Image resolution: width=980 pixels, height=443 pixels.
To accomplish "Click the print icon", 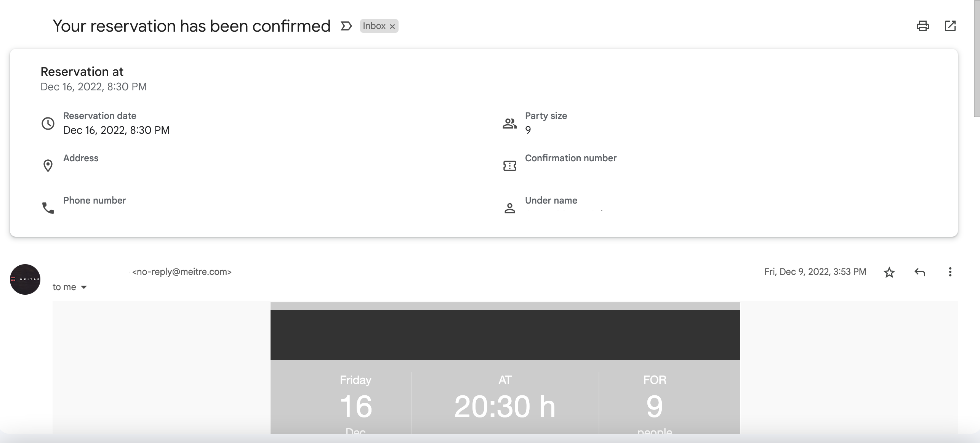I will pos(923,26).
